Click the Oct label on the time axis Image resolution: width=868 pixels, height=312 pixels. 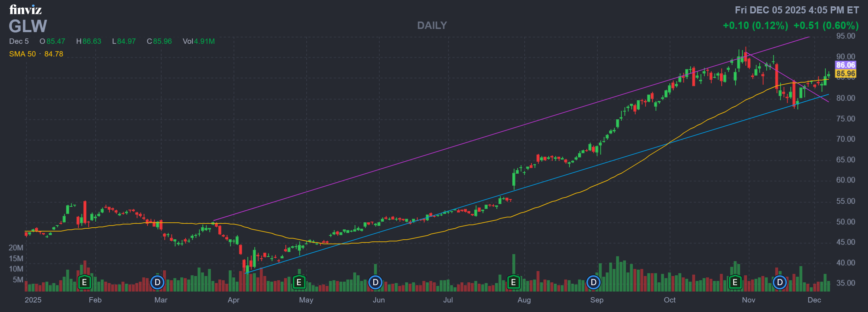(669, 300)
